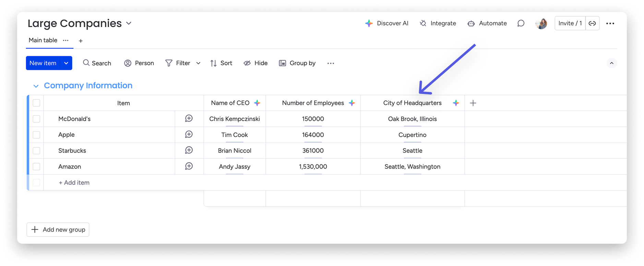Viewport: 644px width, 266px height.
Task: Open the update conversation for Amazon
Action: [189, 166]
